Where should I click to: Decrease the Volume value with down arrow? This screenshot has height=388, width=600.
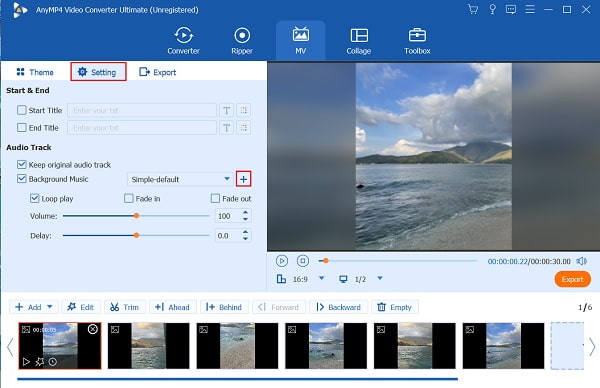tap(245, 219)
